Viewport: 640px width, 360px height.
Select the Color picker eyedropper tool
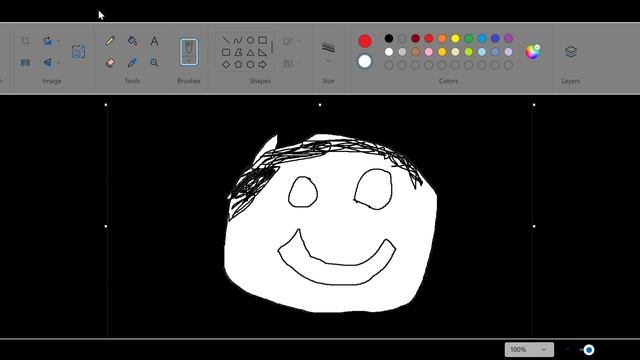132,62
